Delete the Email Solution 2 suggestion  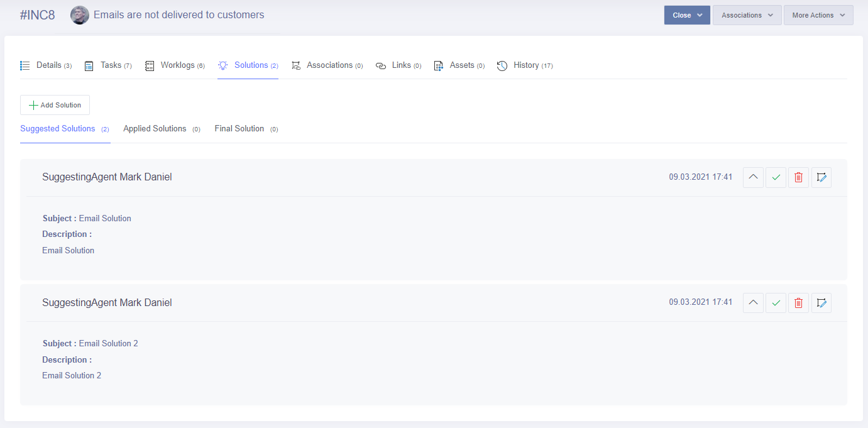(x=798, y=303)
